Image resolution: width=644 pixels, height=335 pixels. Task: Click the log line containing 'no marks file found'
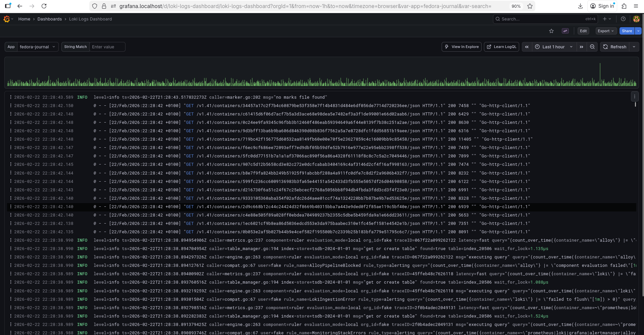(x=321, y=97)
